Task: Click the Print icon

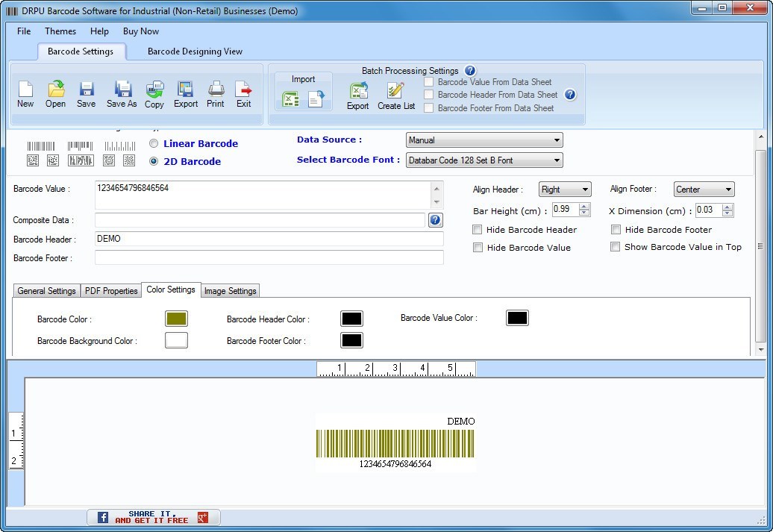Action: coord(216,93)
